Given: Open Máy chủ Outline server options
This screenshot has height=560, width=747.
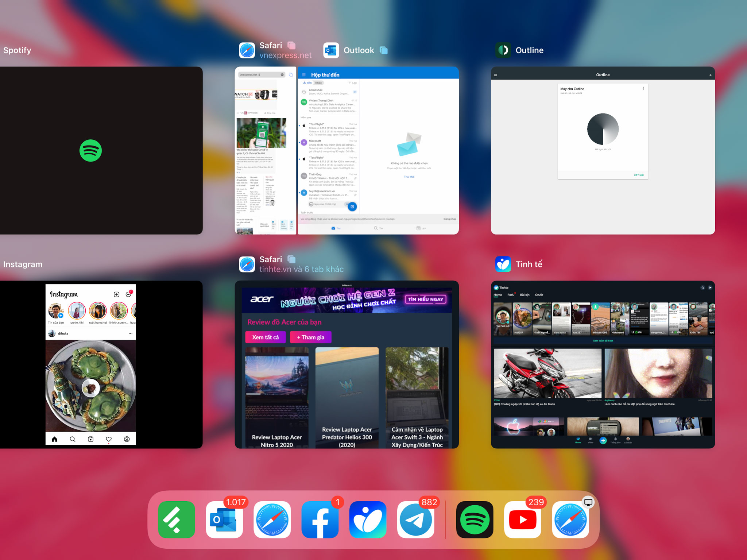Looking at the screenshot, I should [643, 89].
